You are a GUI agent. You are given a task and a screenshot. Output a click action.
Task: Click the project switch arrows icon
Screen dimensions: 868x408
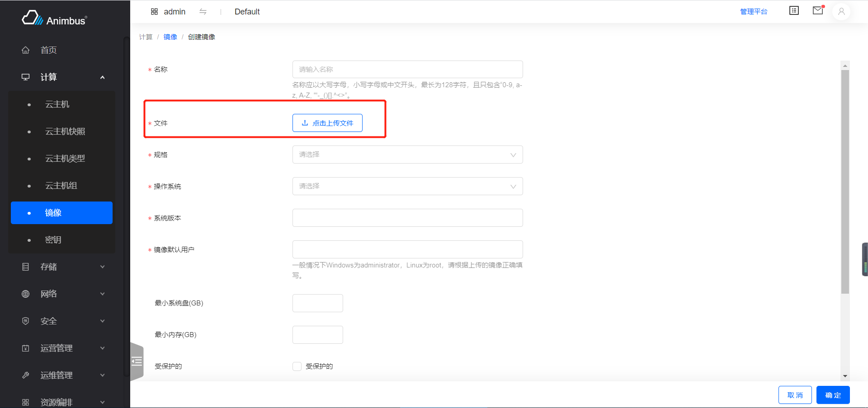coord(203,12)
